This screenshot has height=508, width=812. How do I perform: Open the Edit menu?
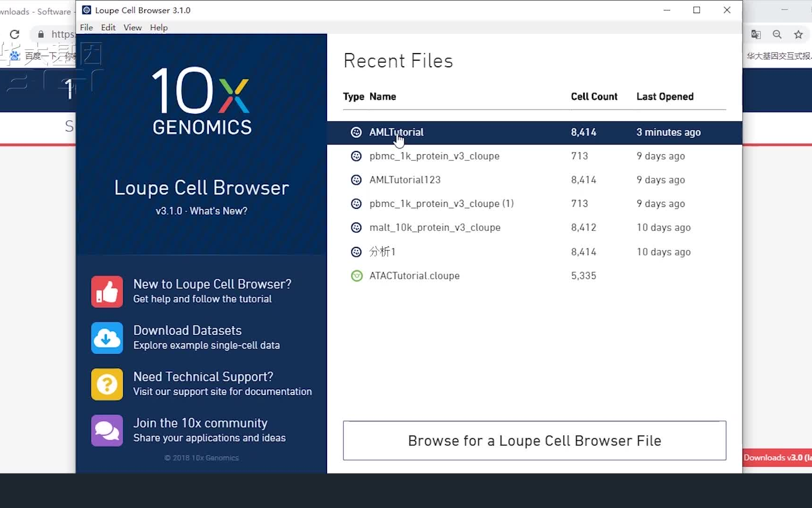(108, 27)
